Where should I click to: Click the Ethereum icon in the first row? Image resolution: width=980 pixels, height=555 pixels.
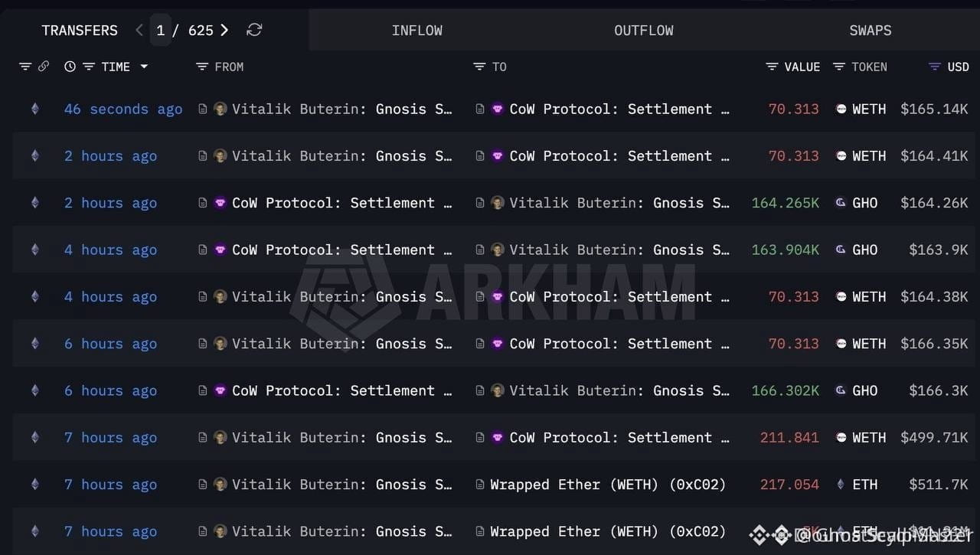coord(34,109)
